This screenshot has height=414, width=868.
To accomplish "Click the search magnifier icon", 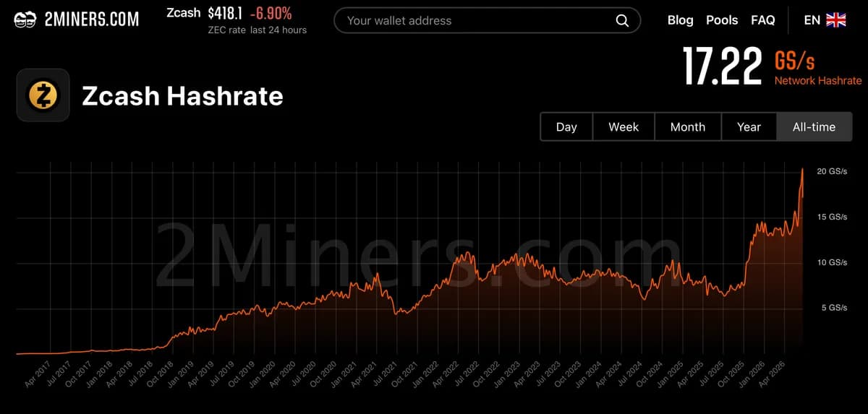I will (x=622, y=20).
